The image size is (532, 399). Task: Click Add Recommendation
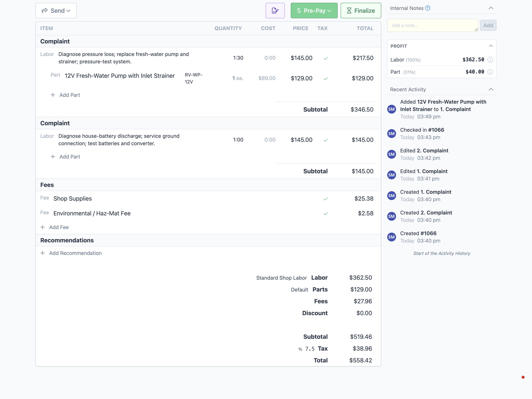tap(71, 253)
